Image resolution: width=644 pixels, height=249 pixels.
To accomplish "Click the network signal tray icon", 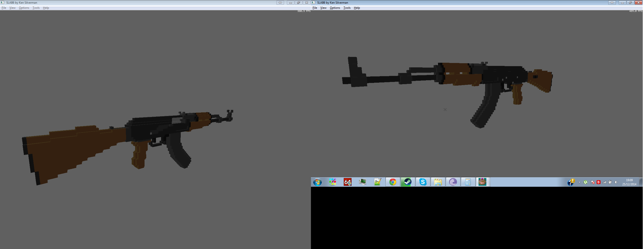I will click(604, 182).
